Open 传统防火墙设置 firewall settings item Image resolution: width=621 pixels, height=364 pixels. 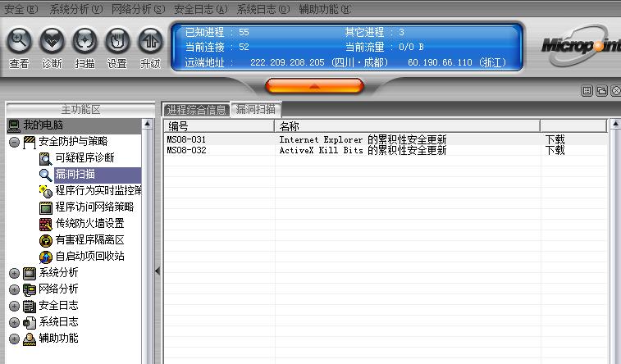coord(89,223)
